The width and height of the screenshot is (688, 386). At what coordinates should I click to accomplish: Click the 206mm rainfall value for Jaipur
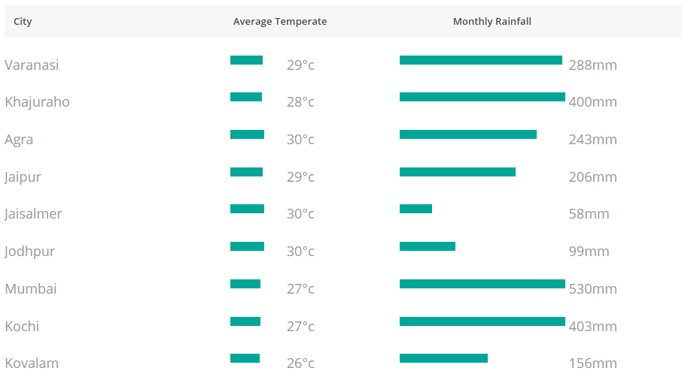click(x=593, y=177)
